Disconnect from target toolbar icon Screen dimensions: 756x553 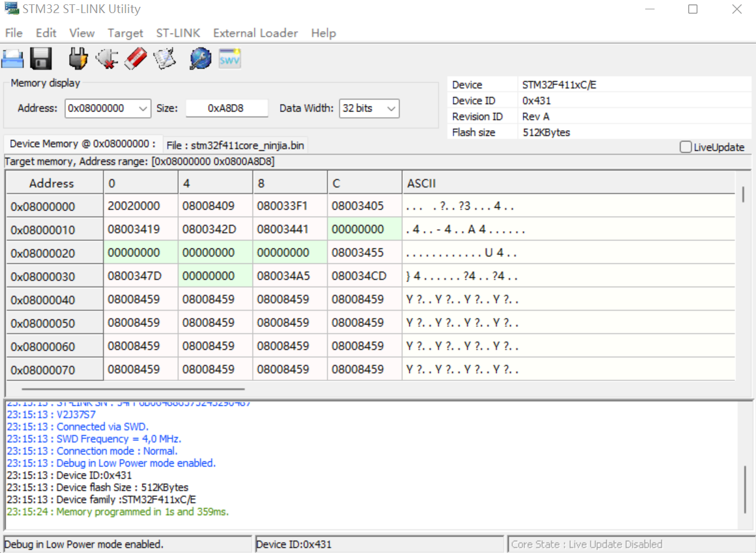pyautogui.click(x=107, y=59)
